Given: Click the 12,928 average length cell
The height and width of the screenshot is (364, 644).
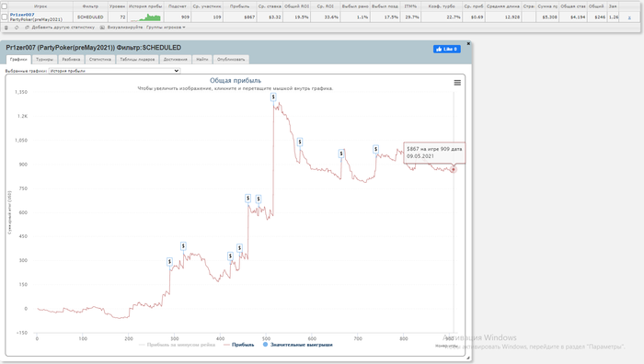Looking at the screenshot, I should (x=503, y=17).
